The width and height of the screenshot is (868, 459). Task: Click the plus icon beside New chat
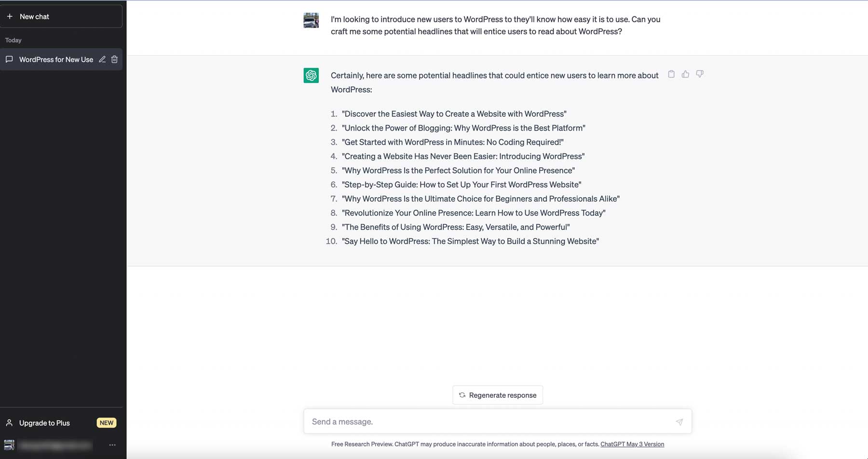[10, 16]
